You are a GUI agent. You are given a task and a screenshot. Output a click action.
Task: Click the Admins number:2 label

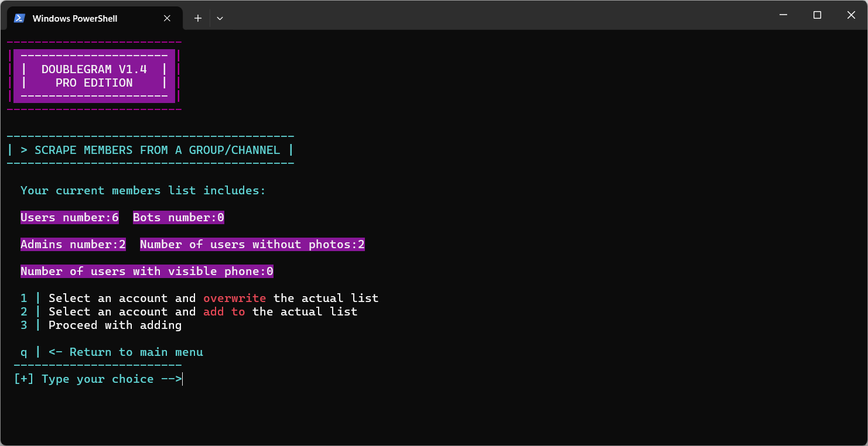coord(73,245)
